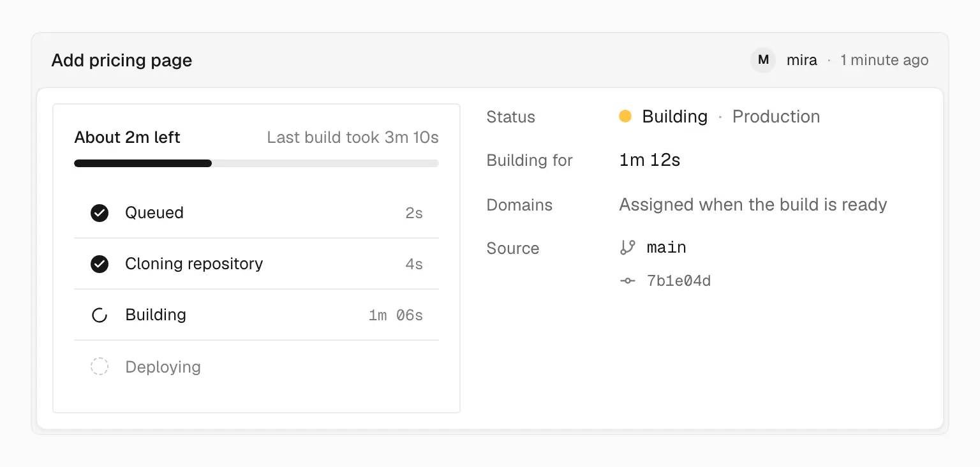
Task: Click the About 2m left text
Action: coord(128,137)
